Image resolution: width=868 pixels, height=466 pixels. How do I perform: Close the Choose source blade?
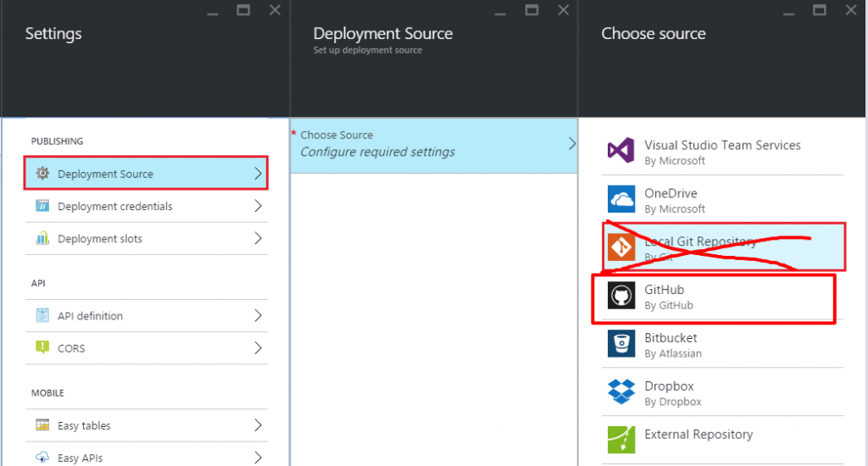pyautogui.click(x=851, y=10)
